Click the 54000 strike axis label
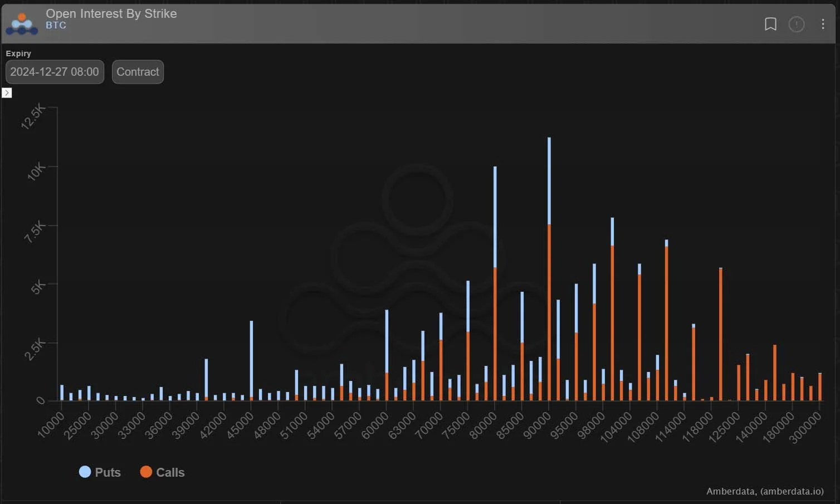The height and width of the screenshot is (504, 840). coord(321,426)
